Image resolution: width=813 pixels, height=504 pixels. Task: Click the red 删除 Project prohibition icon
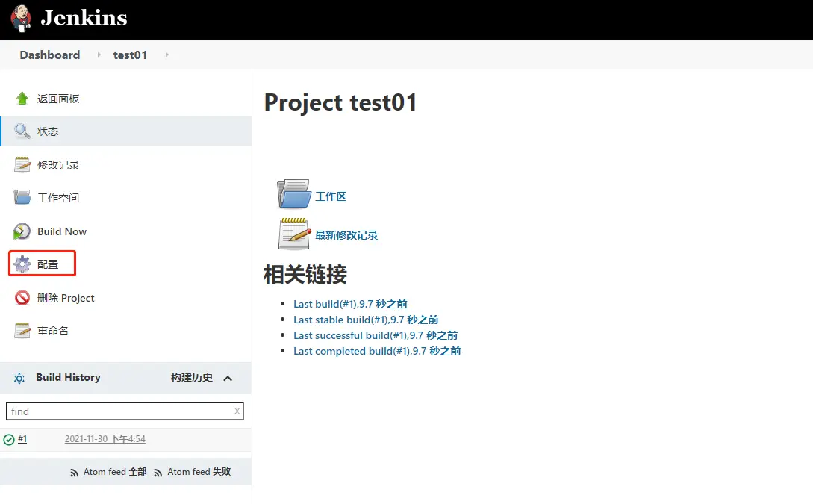[22, 298]
